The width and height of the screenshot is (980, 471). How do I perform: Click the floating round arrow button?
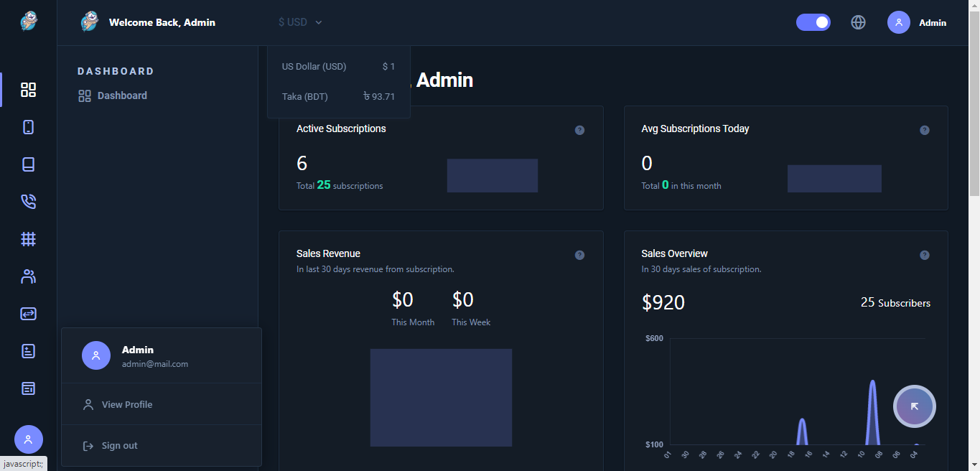(914, 406)
